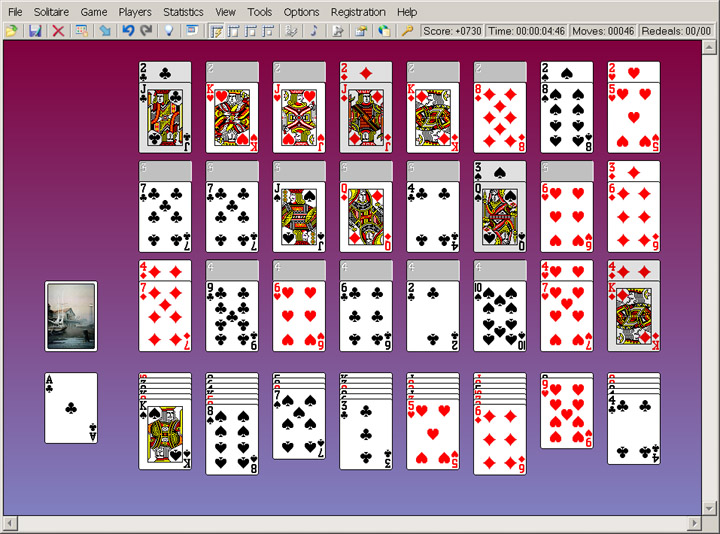
Task: Click the globe with page icon
Action: click(x=384, y=31)
